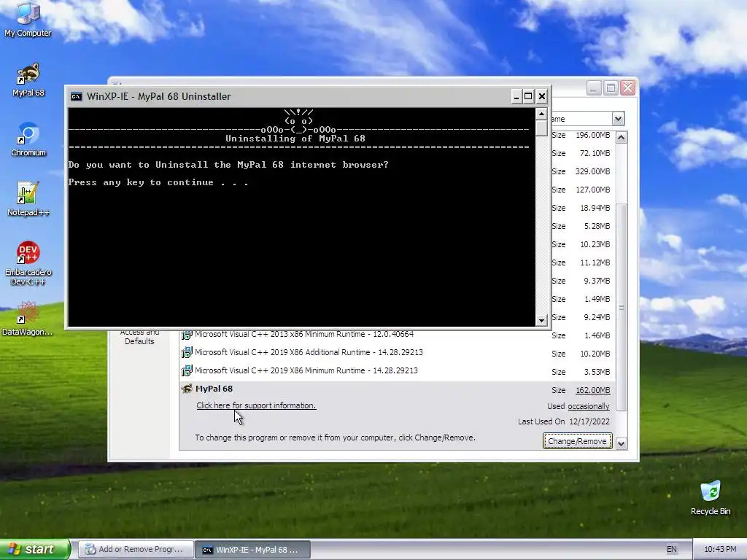Select the MyPal 68 program name text
This screenshot has height=560, width=747.
pyautogui.click(x=214, y=389)
